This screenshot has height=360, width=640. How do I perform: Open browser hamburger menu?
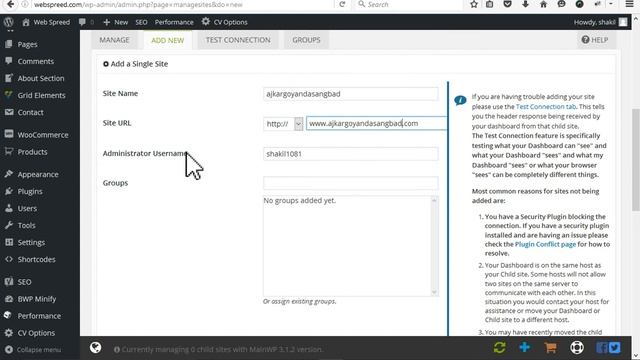[630, 4]
